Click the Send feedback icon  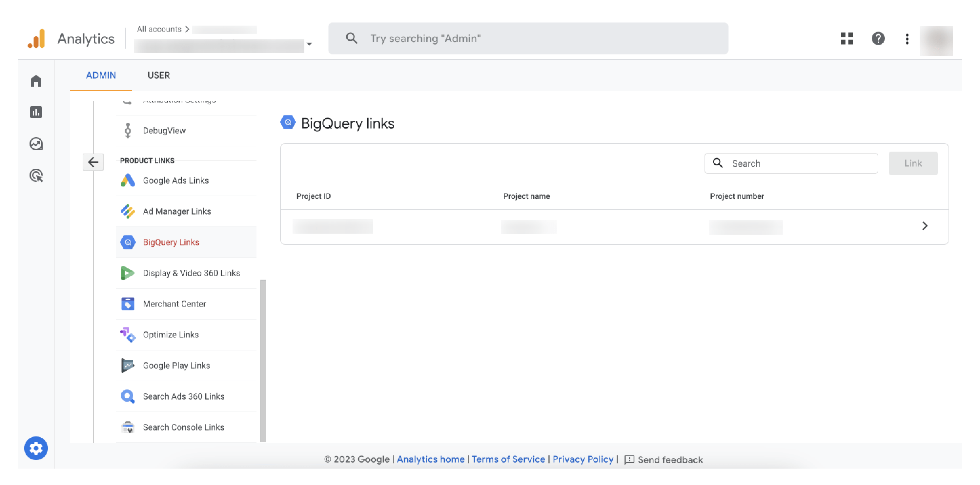click(629, 459)
